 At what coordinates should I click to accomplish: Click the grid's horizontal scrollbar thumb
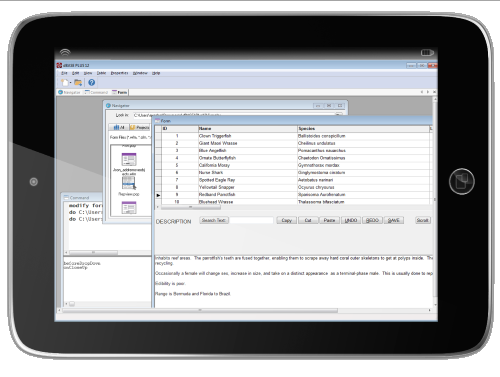coord(191,207)
